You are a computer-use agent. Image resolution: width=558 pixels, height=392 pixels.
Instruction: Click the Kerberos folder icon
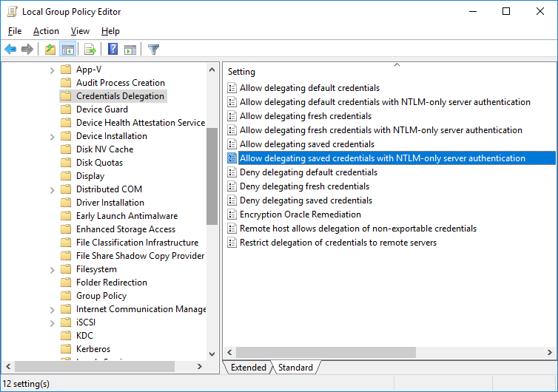(66, 349)
